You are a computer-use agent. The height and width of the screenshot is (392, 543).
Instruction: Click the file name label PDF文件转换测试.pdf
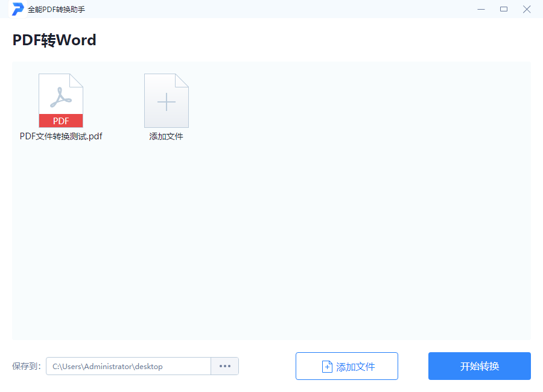pyautogui.click(x=61, y=136)
